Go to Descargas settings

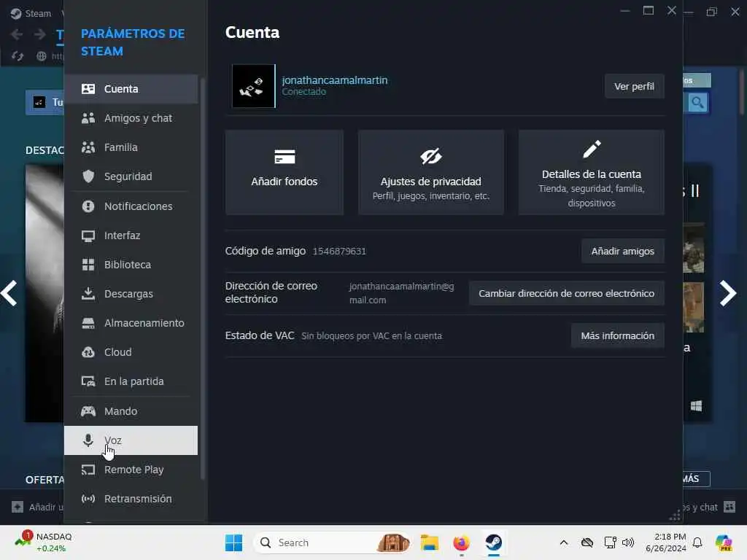(x=131, y=294)
